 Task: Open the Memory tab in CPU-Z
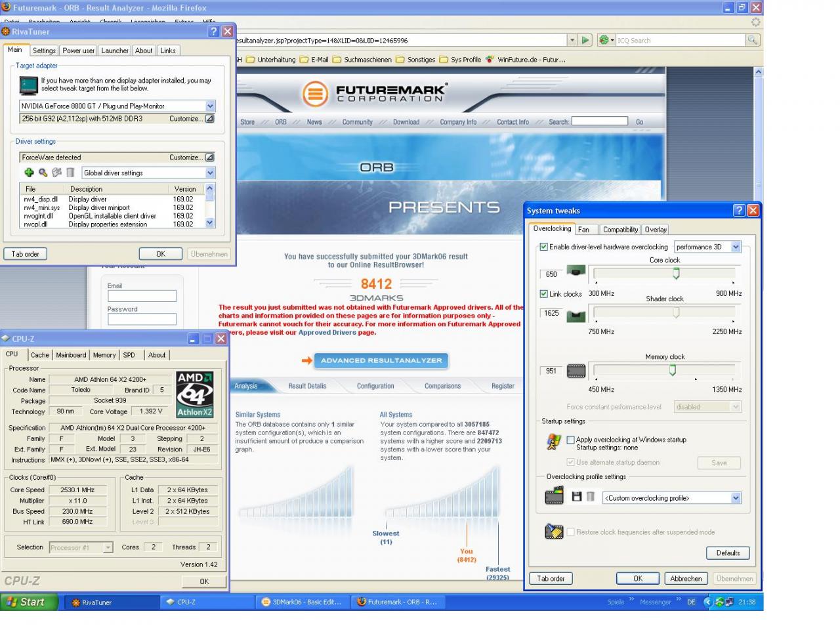click(104, 355)
